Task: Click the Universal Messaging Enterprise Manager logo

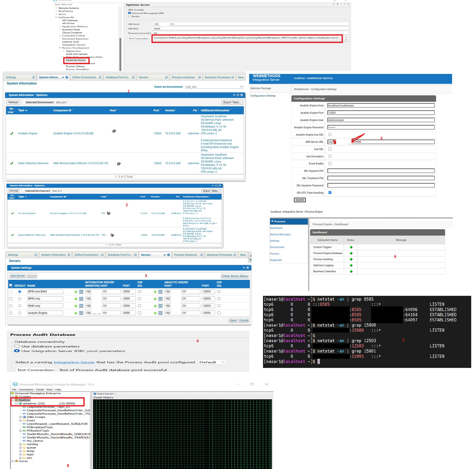Action: click(15, 384)
